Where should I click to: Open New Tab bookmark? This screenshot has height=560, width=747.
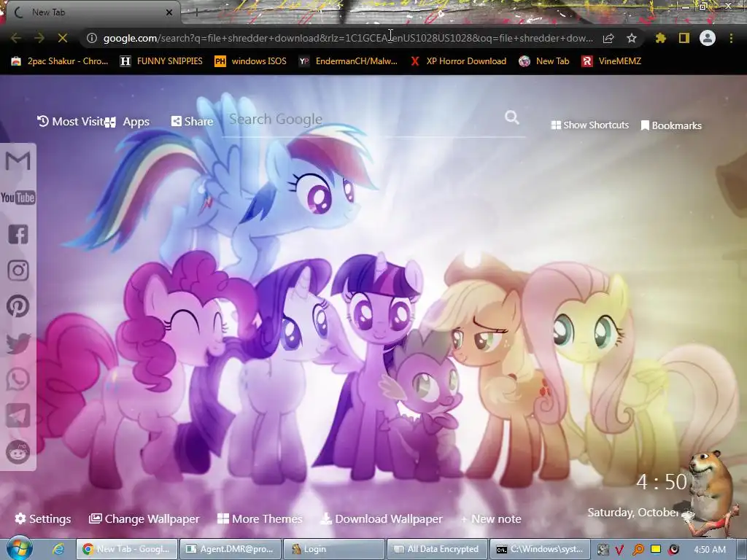click(544, 61)
